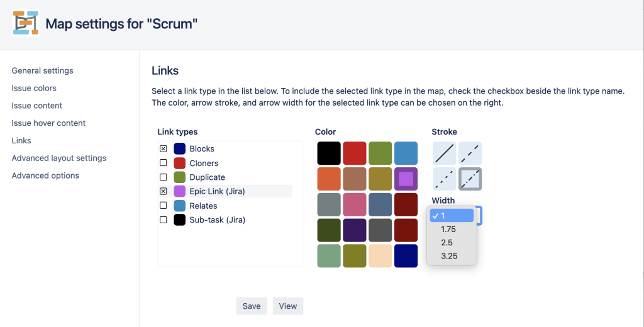This screenshot has height=327, width=644.
Task: Choose the dashed line stroke icon
Action: 470,153
